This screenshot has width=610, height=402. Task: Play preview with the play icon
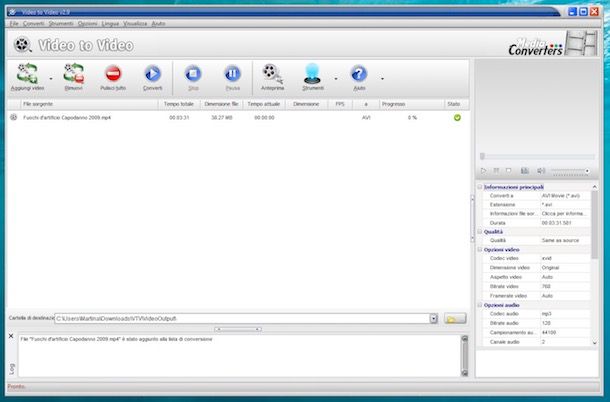click(484, 171)
